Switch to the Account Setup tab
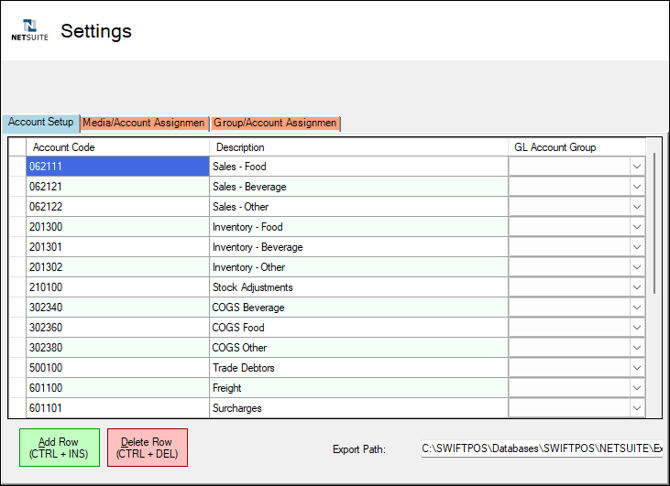Screen dimensions: 670x486 coord(41,122)
